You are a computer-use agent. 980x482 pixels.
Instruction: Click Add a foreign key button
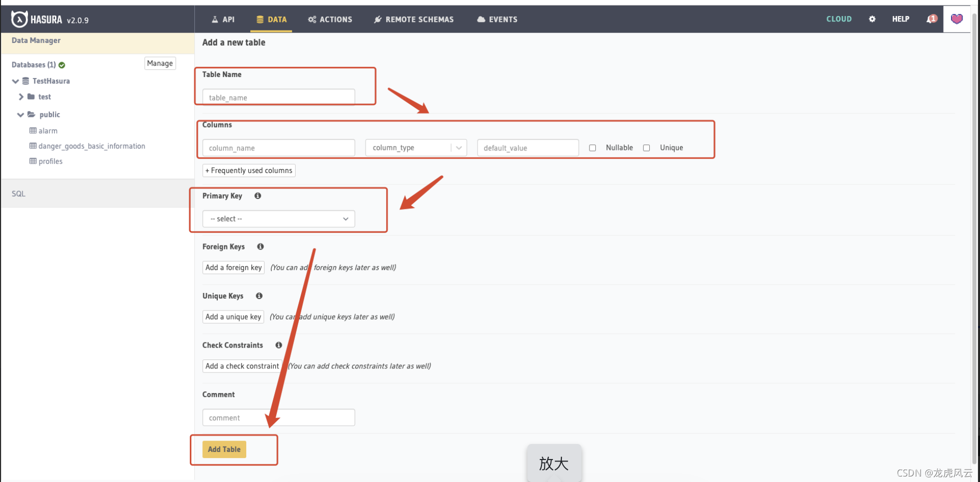tap(233, 267)
